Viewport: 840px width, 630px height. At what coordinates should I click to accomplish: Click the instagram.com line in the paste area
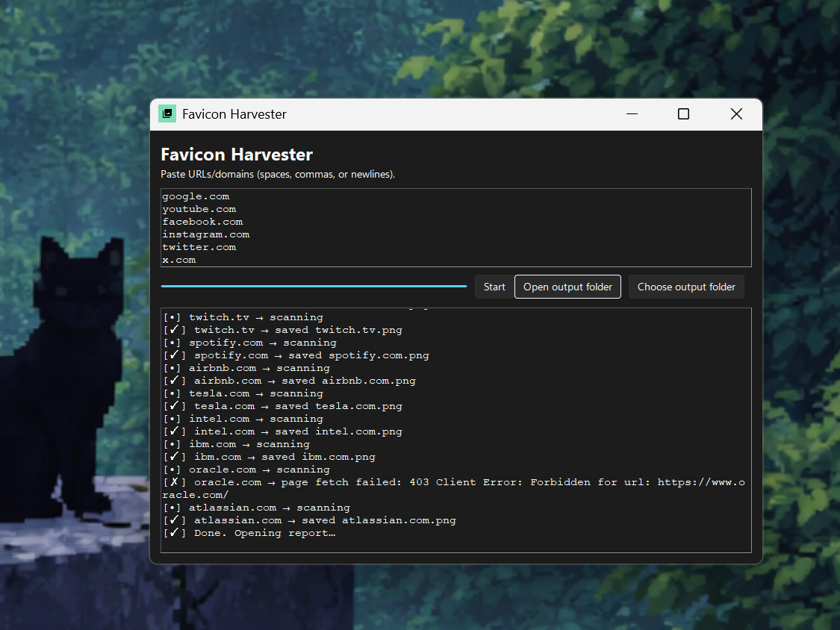click(205, 234)
